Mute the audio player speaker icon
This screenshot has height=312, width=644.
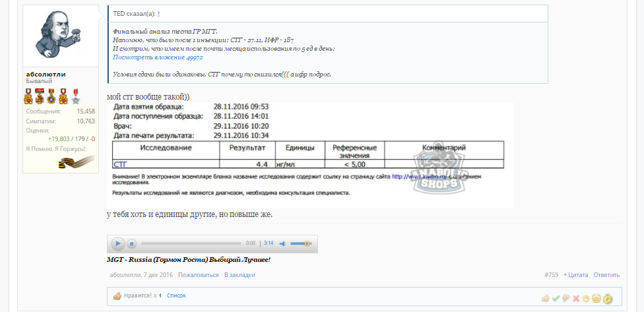[282, 243]
